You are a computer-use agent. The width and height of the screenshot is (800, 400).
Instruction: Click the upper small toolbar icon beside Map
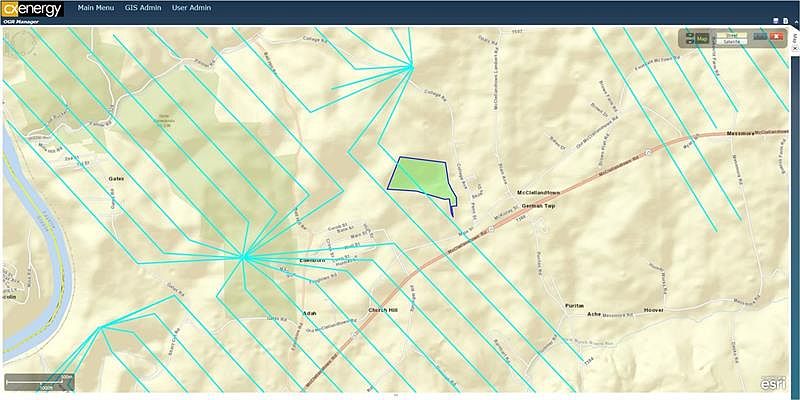690,35
